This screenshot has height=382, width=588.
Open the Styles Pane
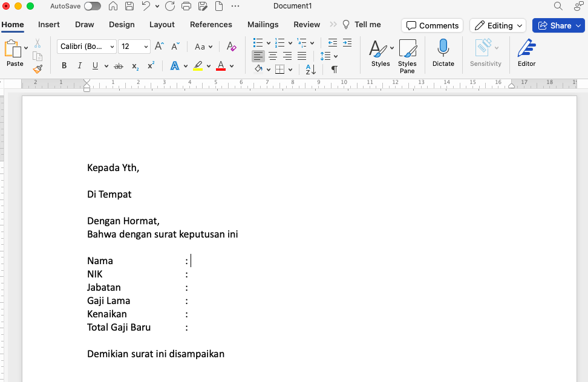pos(407,56)
